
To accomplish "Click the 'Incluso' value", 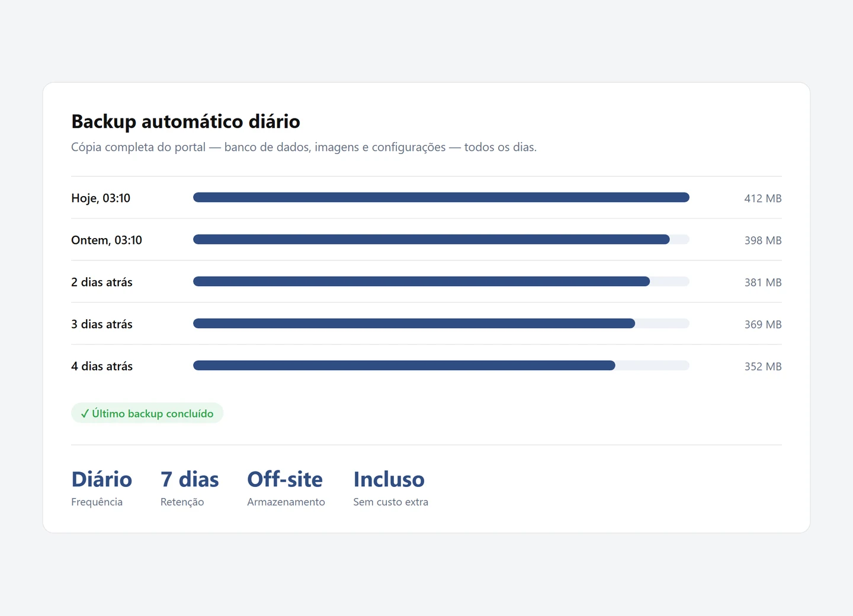I will point(389,479).
